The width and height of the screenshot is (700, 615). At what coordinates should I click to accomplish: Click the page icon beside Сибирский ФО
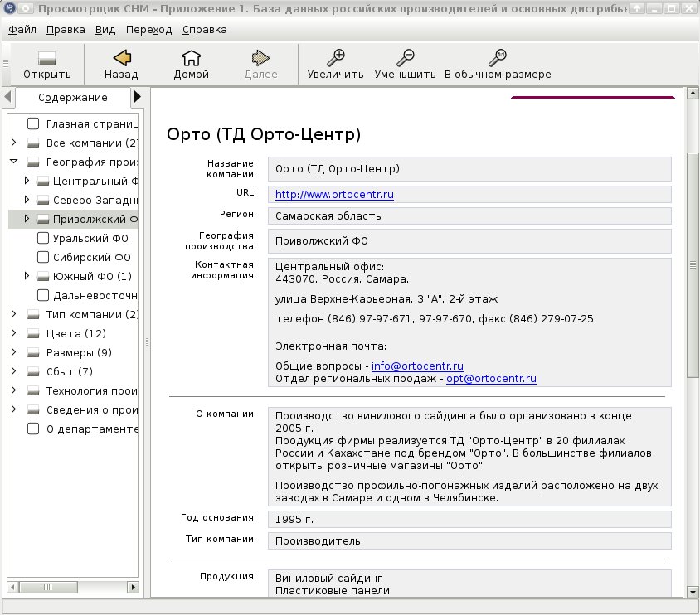[43, 257]
